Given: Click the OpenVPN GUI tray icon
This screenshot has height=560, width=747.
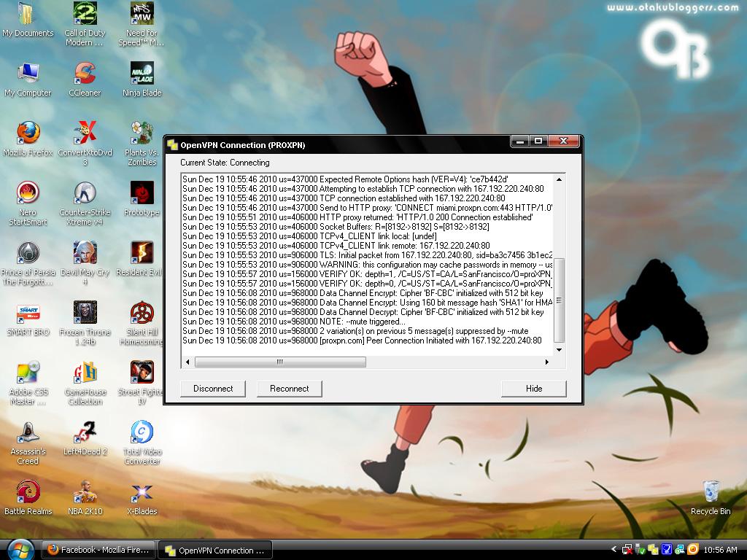Looking at the screenshot, I should coord(653,550).
